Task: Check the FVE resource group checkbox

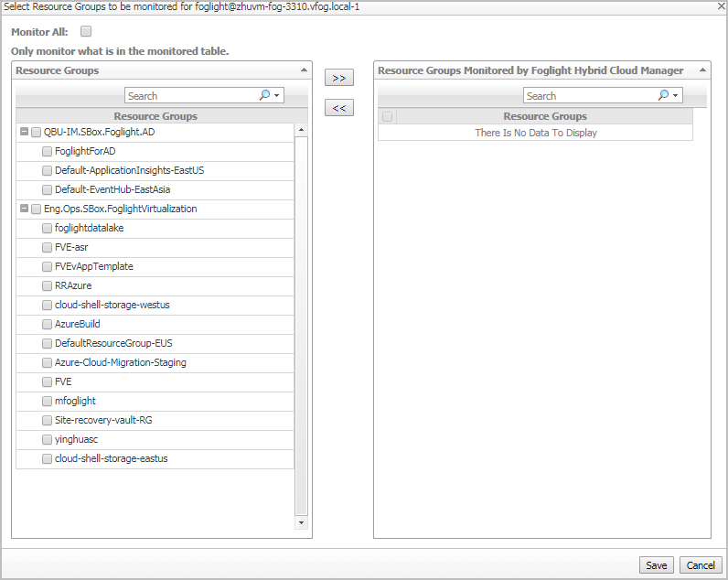Action: (x=47, y=381)
